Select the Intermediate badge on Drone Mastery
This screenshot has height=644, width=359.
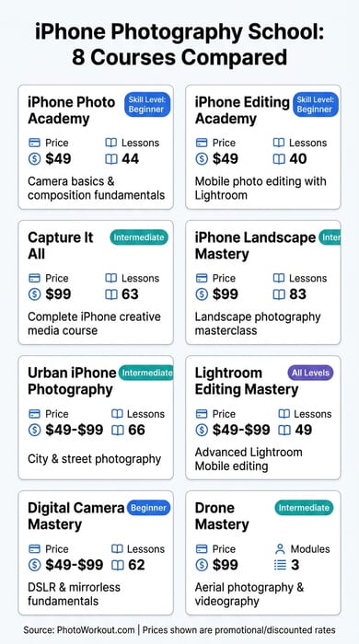tap(304, 508)
